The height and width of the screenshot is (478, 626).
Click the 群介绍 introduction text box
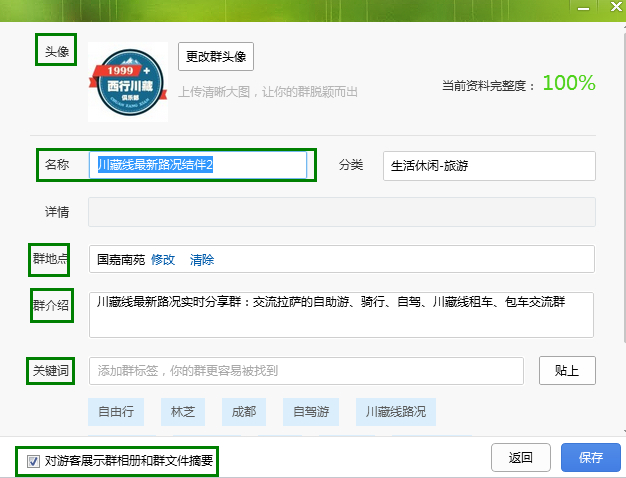342,314
